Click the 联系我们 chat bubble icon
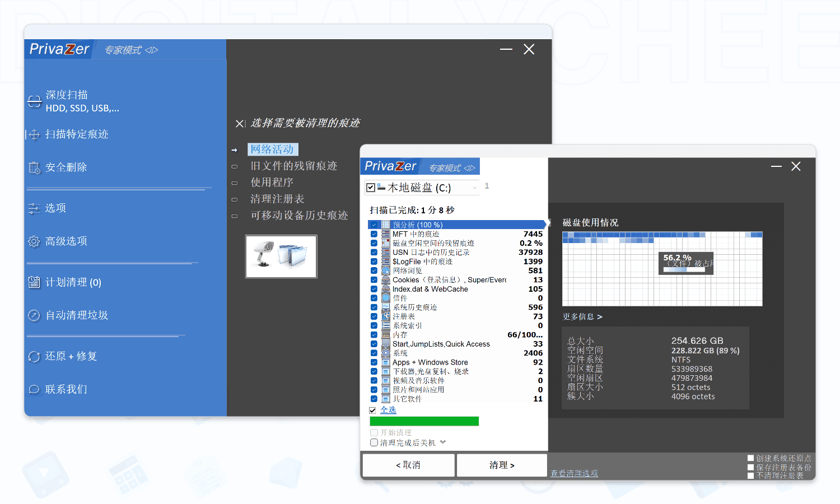 point(34,389)
